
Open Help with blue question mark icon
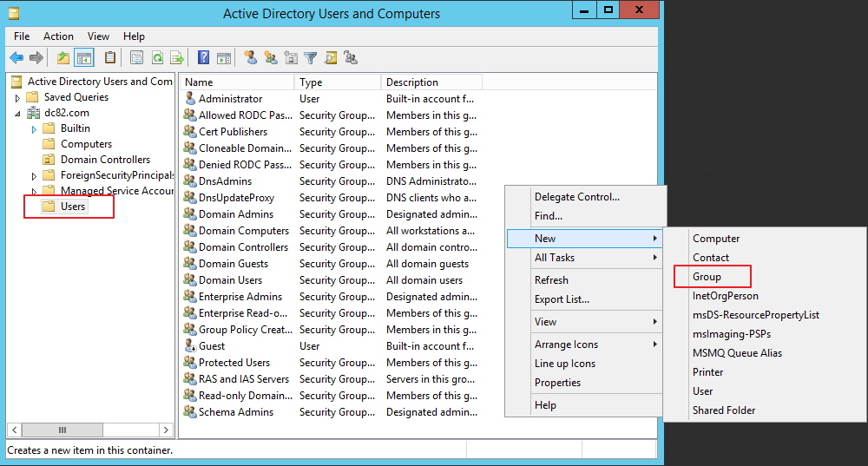(204, 57)
